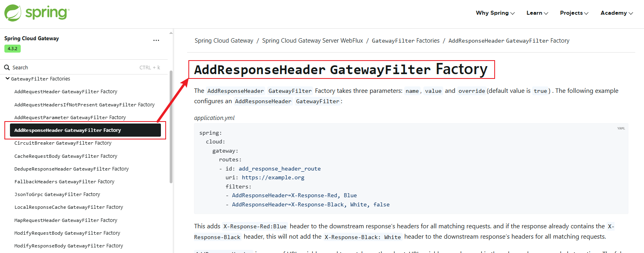Screen dimensions: 644x253
Task: Click the Spring Cloud Gateway sidebar title
Action: click(x=31, y=39)
